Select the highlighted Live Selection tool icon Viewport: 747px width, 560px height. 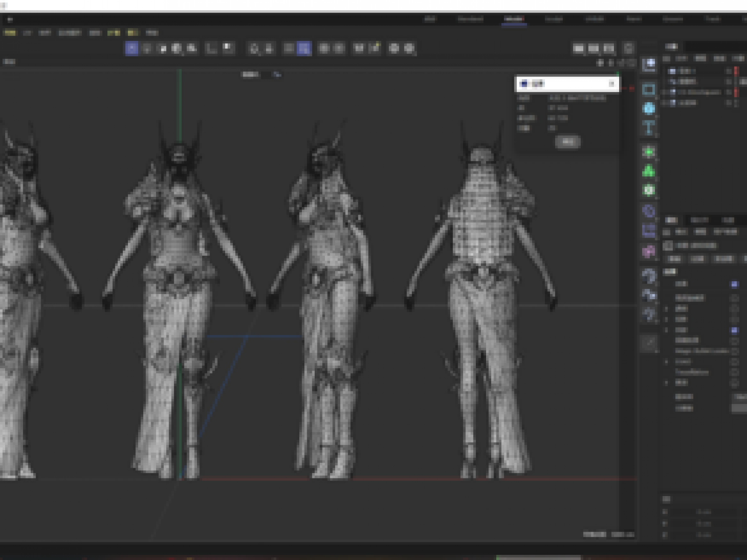click(x=132, y=48)
